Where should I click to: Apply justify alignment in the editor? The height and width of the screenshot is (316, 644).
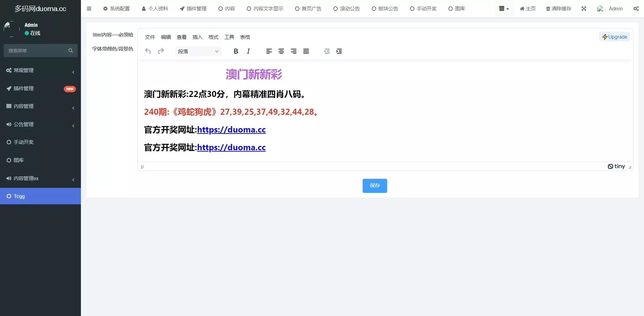point(306,51)
